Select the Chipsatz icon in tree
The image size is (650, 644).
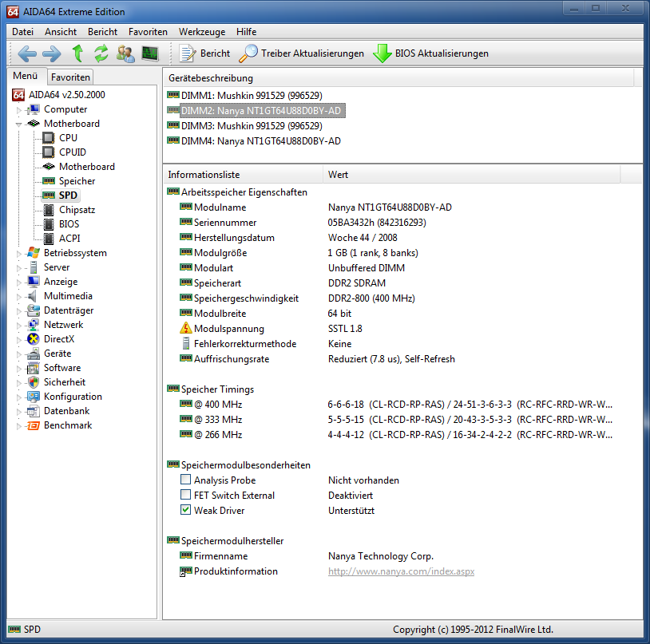(x=49, y=210)
